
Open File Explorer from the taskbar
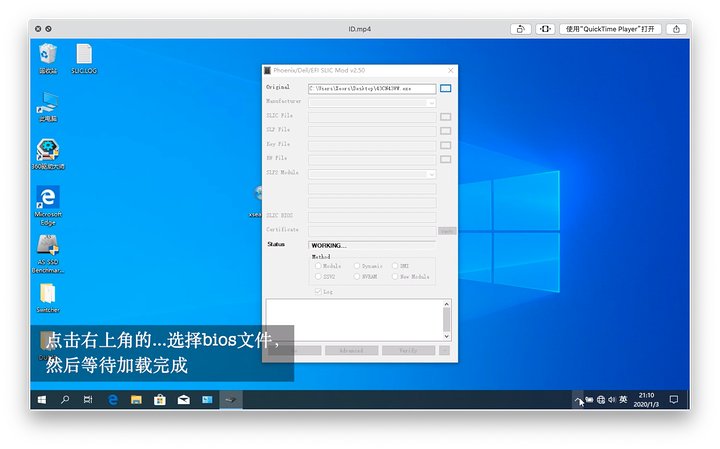pyautogui.click(x=136, y=399)
